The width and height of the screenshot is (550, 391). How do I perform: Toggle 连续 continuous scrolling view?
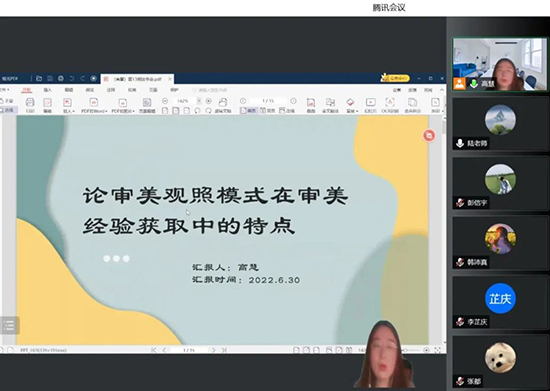287,110
